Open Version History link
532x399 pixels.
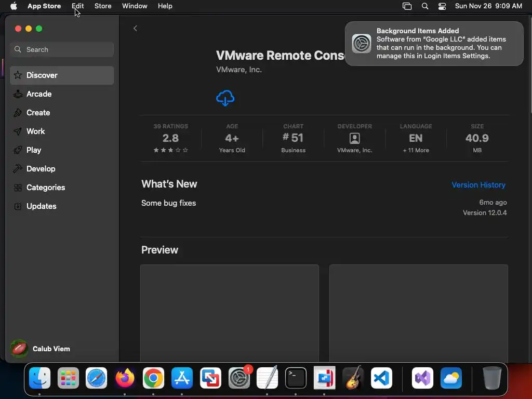click(478, 185)
